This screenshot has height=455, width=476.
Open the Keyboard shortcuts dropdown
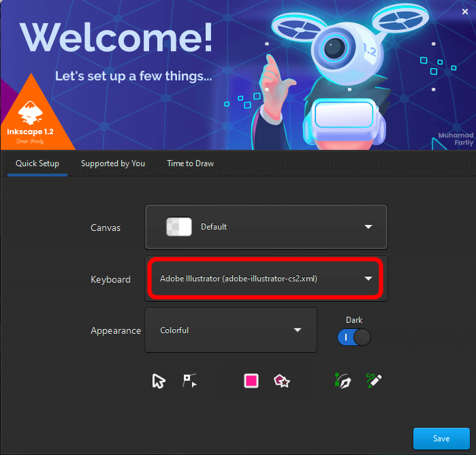(266, 279)
